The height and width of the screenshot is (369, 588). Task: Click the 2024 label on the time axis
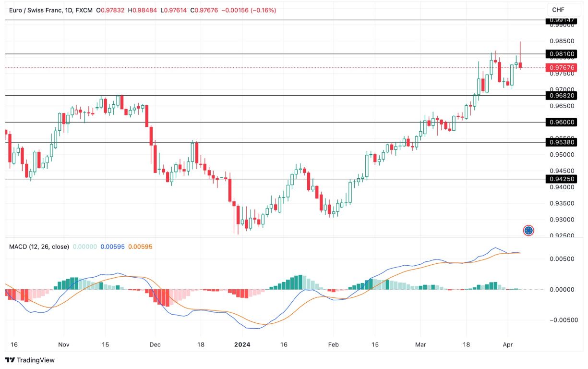pos(242,344)
